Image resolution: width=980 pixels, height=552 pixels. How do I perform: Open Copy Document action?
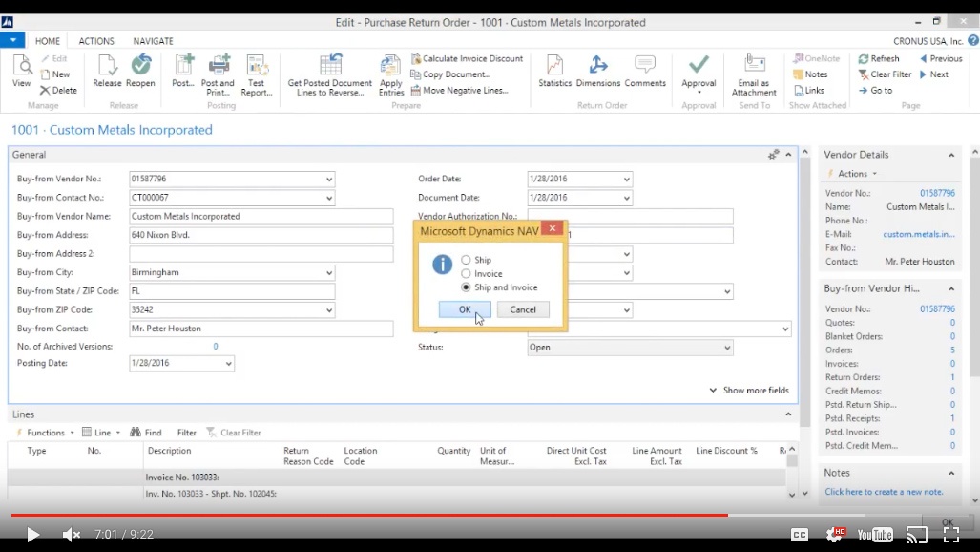click(450, 74)
